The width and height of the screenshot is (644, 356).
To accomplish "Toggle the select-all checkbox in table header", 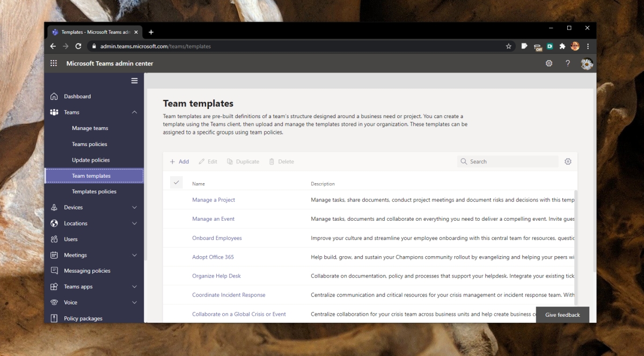I will point(177,183).
